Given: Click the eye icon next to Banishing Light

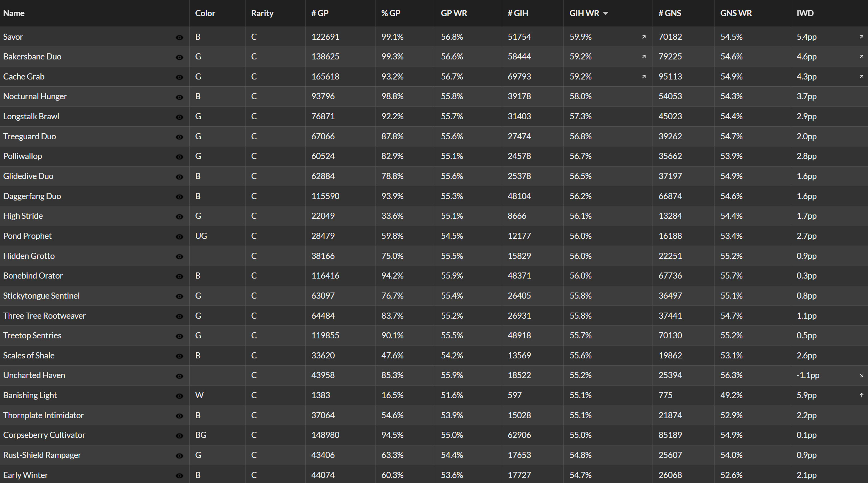Looking at the screenshot, I should click(x=179, y=396).
